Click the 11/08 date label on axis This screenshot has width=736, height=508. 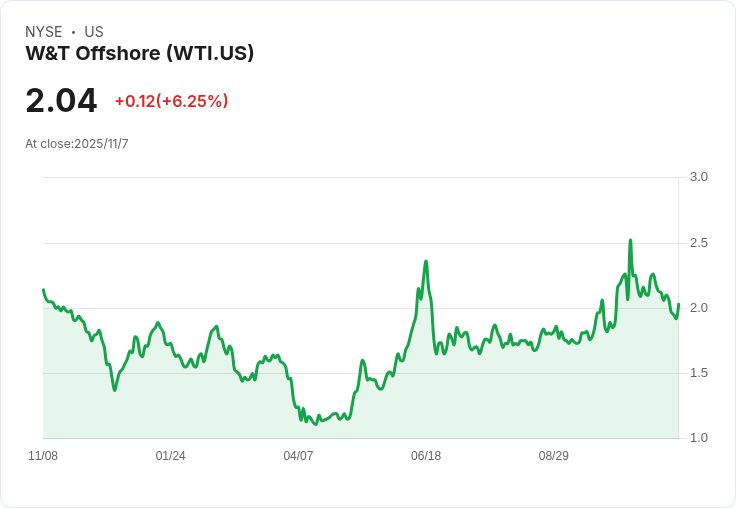[43, 455]
